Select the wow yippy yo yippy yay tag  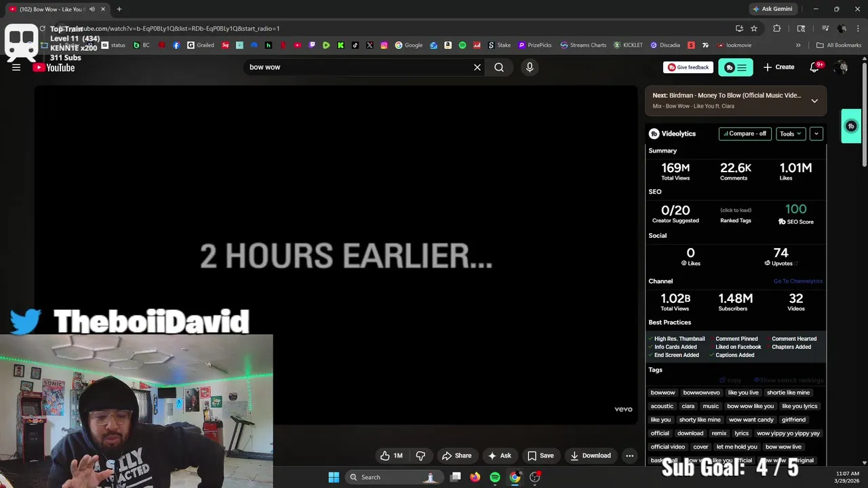pos(789,433)
